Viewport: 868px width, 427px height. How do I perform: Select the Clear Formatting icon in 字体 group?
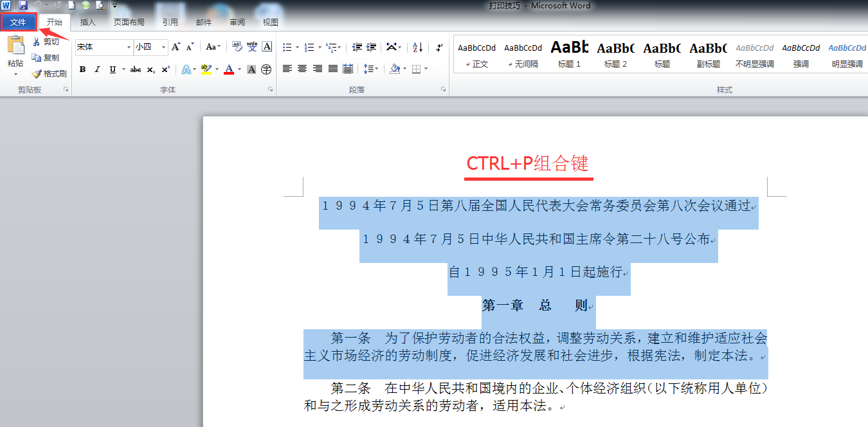[237, 47]
